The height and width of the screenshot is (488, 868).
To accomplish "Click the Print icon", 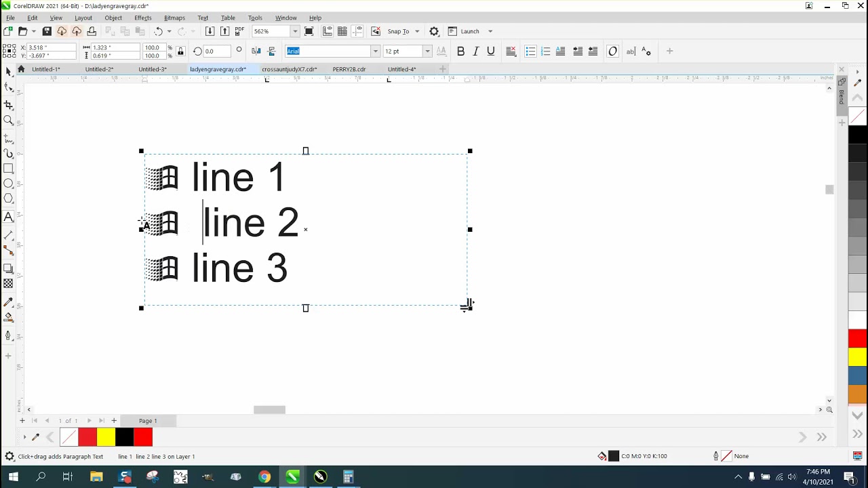I will [92, 31].
